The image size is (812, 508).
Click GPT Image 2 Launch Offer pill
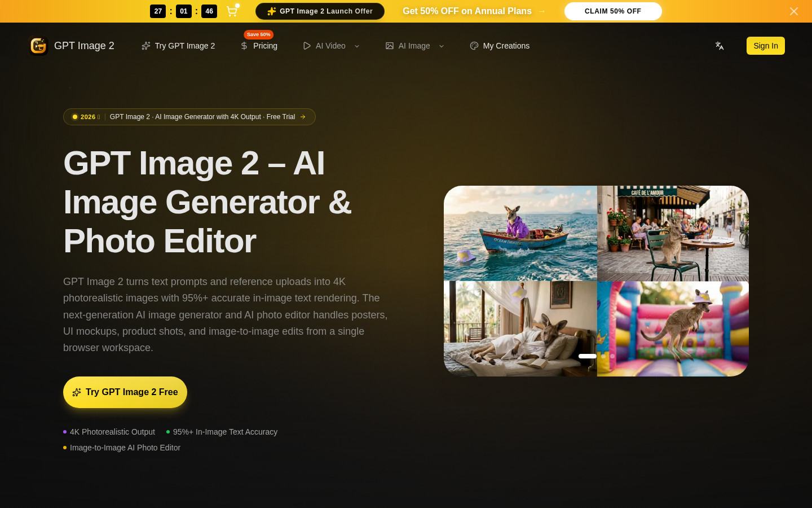pyautogui.click(x=320, y=11)
